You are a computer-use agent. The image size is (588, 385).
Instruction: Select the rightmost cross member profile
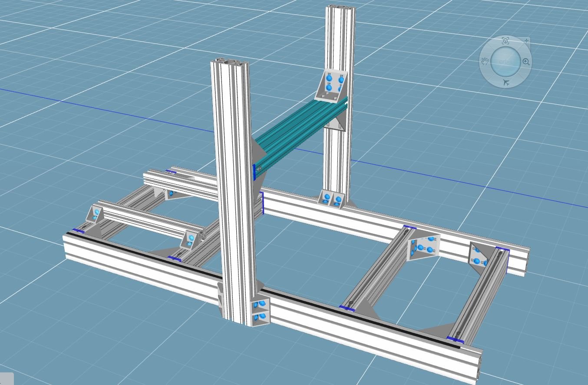480,295
